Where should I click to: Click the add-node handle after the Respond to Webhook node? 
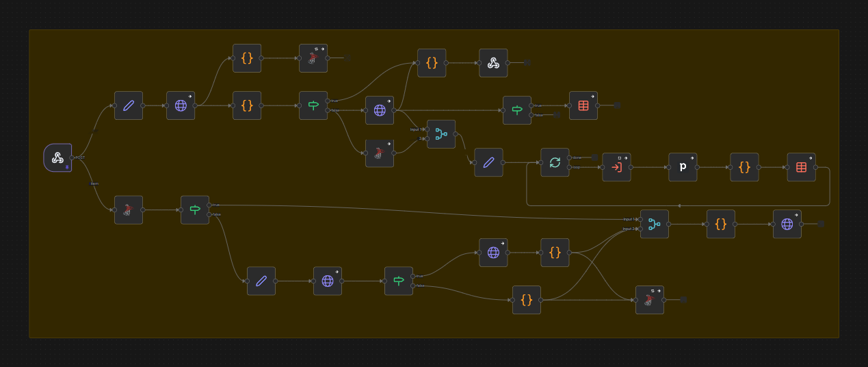[527, 63]
